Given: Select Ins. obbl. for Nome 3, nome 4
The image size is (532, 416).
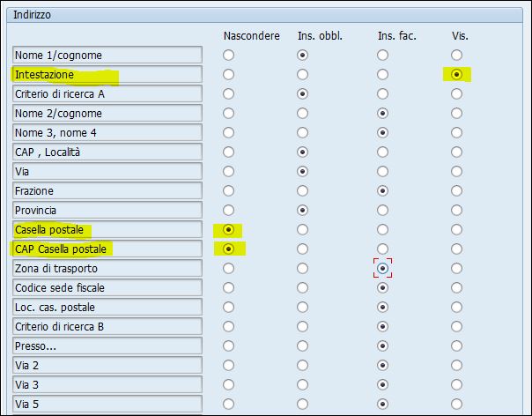Looking at the screenshot, I should point(302,132).
